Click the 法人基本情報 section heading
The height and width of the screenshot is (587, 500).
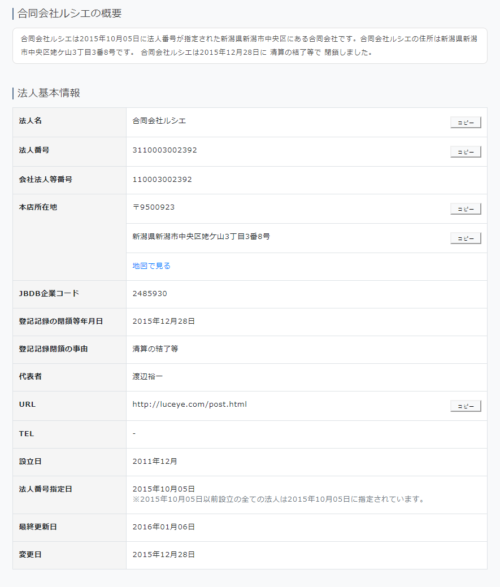(x=49, y=93)
